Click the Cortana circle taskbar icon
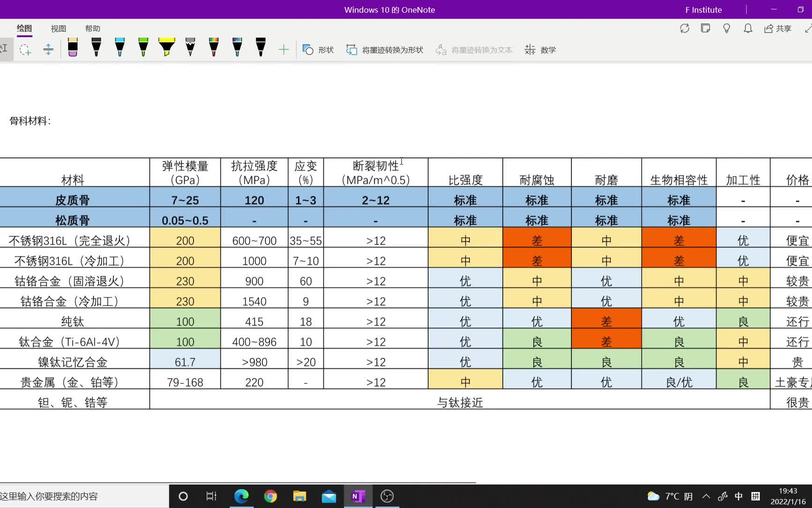 (x=183, y=496)
